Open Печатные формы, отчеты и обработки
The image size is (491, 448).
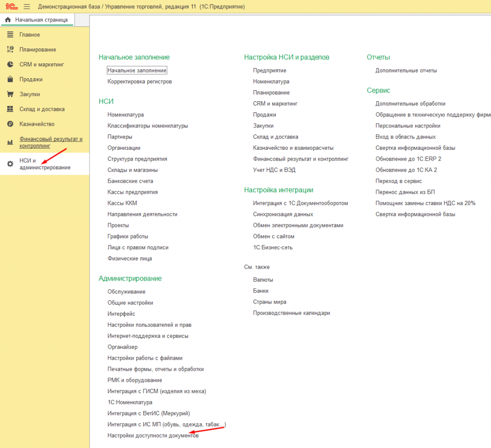156,369
